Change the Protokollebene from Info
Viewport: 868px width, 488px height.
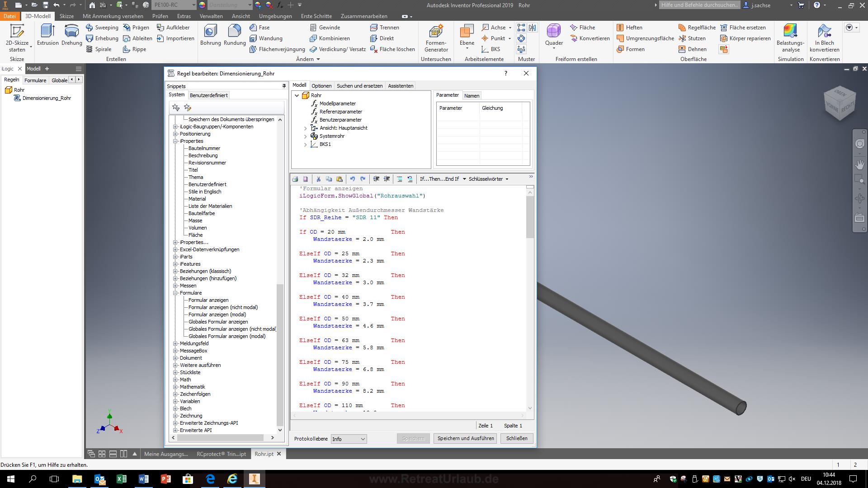tap(348, 439)
